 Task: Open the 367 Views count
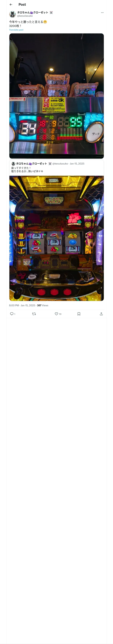tap(43, 305)
